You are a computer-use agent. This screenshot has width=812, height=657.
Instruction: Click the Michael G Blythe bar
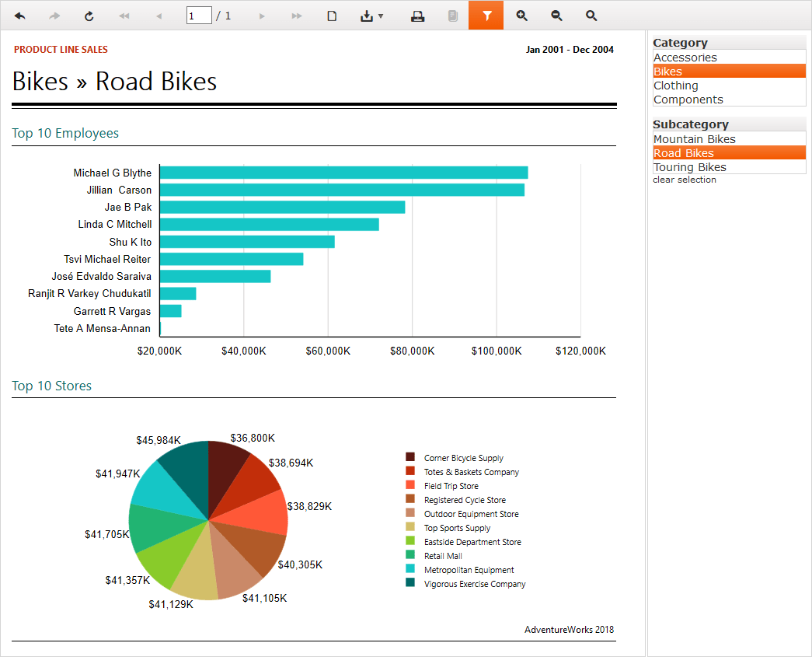pyautogui.click(x=343, y=173)
